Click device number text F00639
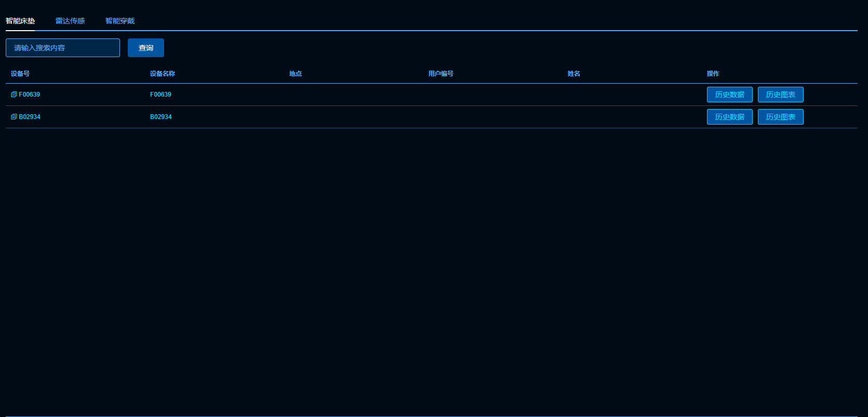The width and height of the screenshot is (868, 417). pos(30,95)
